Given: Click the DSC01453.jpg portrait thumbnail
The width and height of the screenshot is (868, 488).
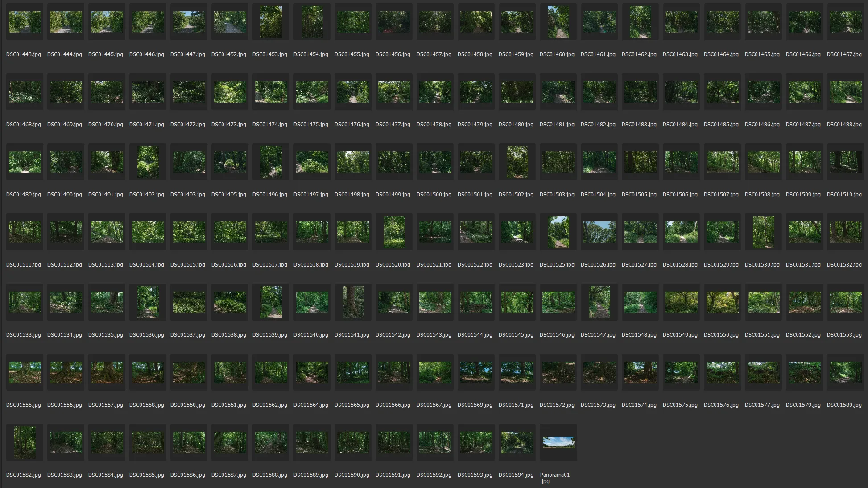Looking at the screenshot, I should click(271, 22).
